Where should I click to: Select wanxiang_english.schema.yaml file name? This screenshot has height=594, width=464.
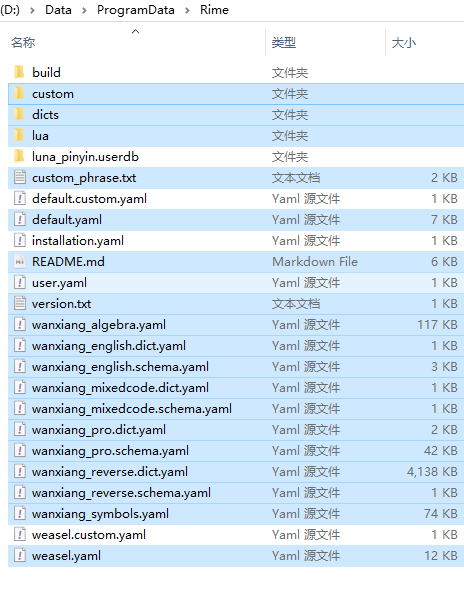click(x=120, y=367)
